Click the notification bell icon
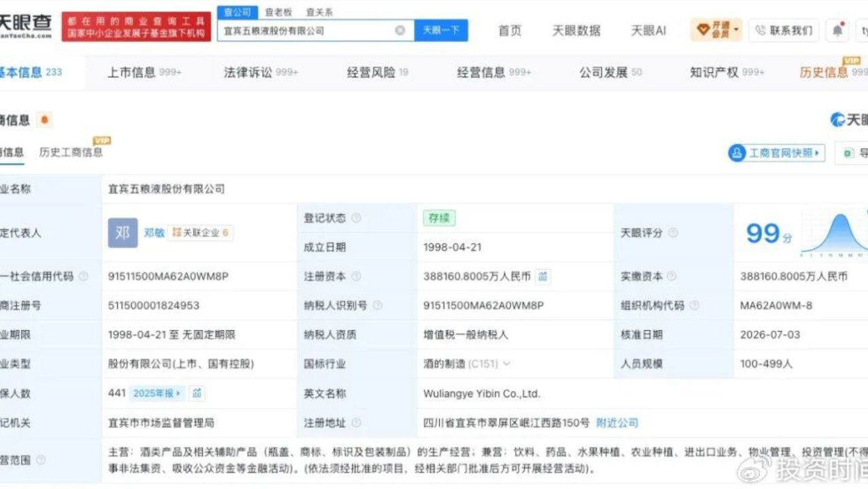The width and height of the screenshot is (868, 489). point(837,31)
